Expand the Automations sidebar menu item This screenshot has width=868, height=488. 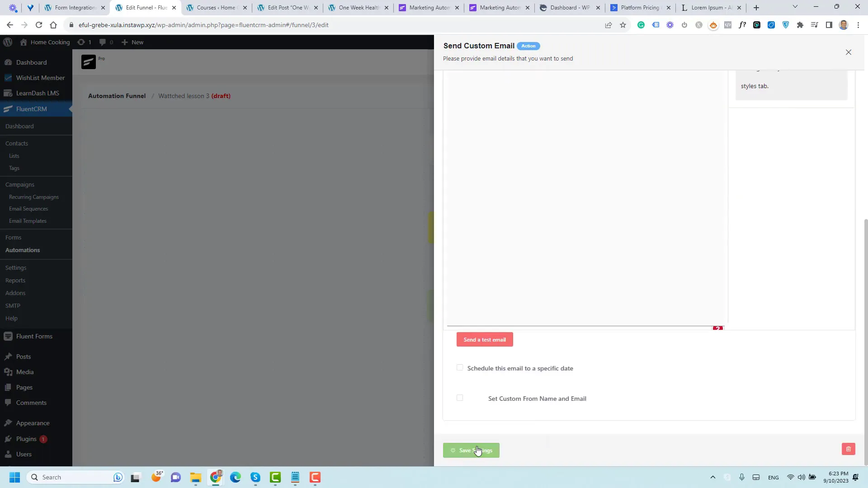(22, 250)
